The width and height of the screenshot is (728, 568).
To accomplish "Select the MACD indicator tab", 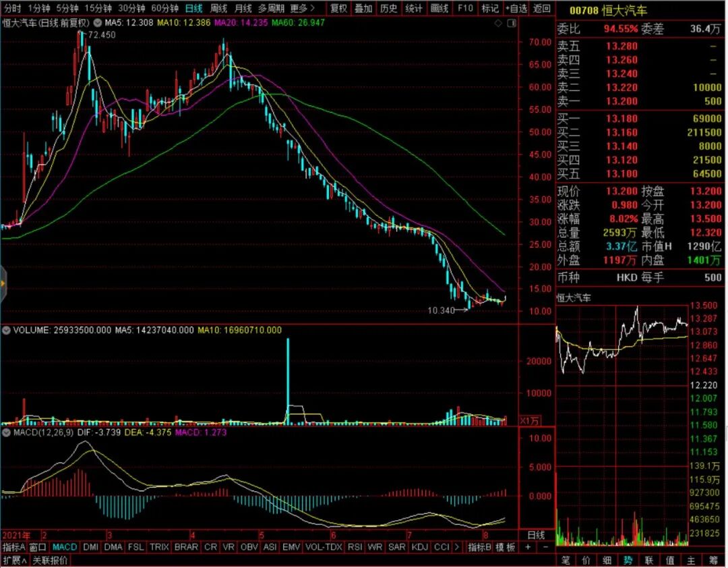I will [65, 547].
